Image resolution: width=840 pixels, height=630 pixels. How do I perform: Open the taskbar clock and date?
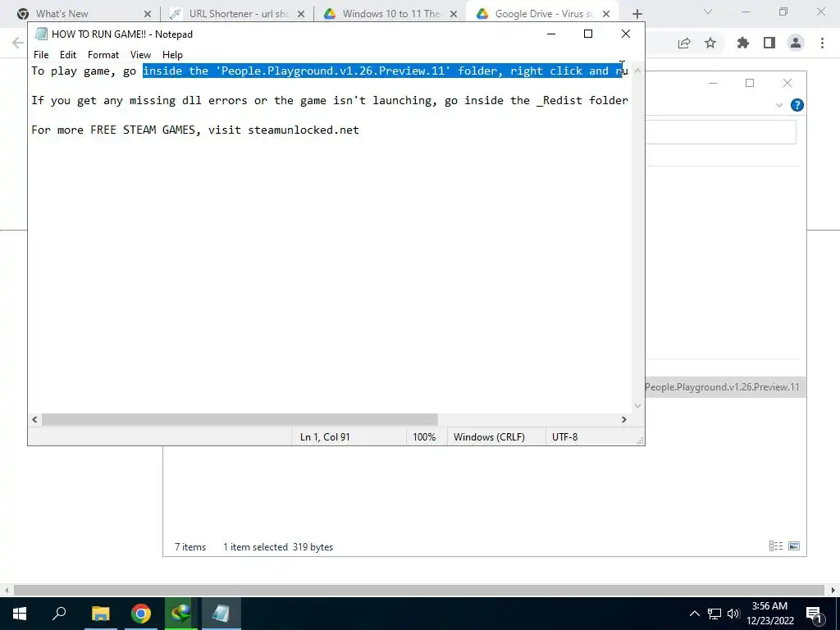[769, 614]
